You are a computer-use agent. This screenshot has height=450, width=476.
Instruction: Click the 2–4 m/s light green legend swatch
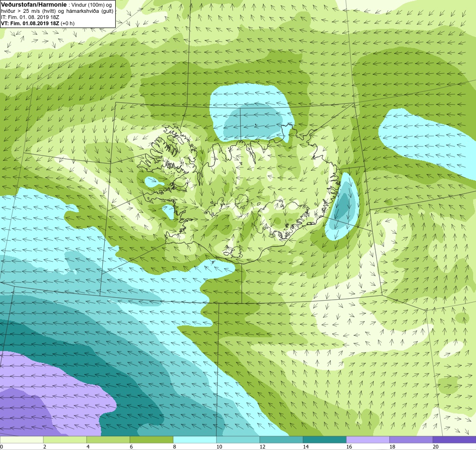tap(65, 440)
